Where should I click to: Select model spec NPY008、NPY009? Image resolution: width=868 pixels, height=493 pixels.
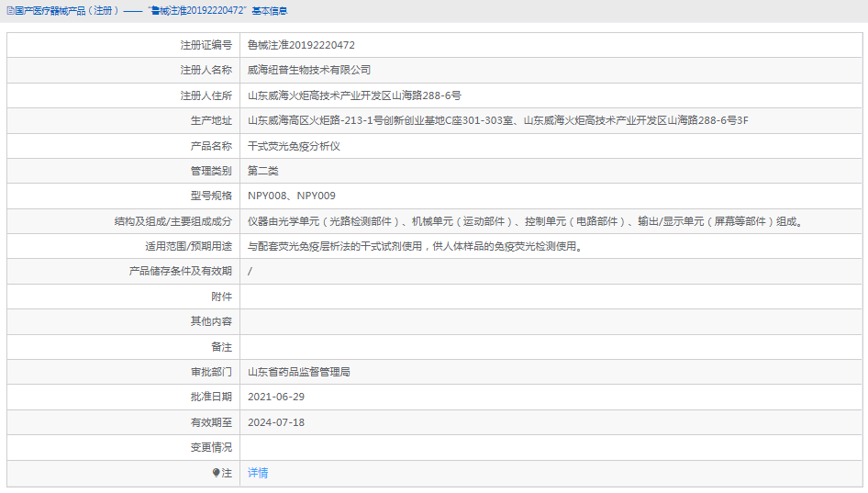click(291, 196)
